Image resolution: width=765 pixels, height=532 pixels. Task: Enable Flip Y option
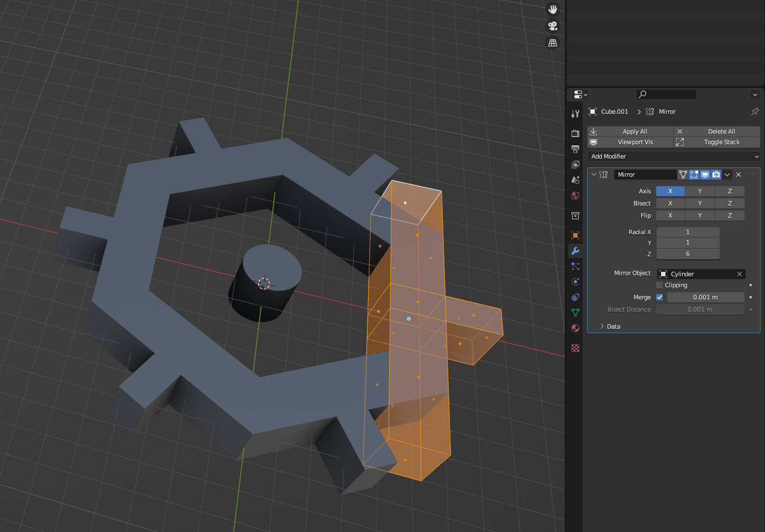coord(700,215)
